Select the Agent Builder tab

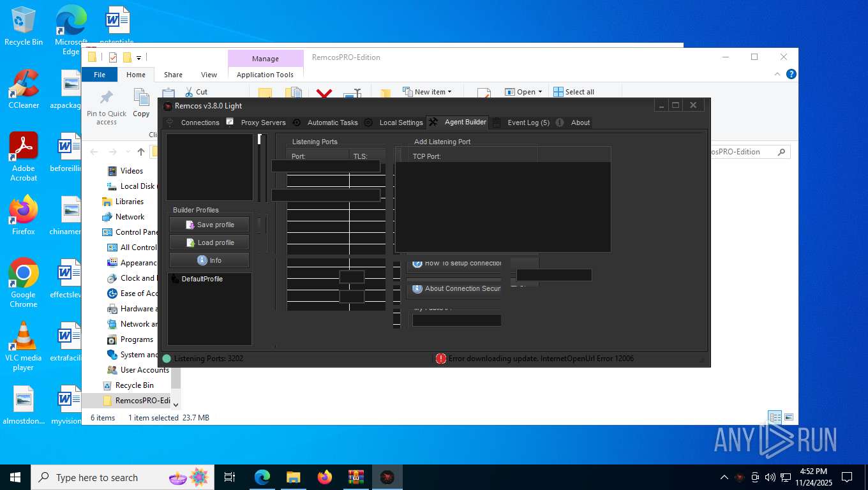[x=458, y=122]
